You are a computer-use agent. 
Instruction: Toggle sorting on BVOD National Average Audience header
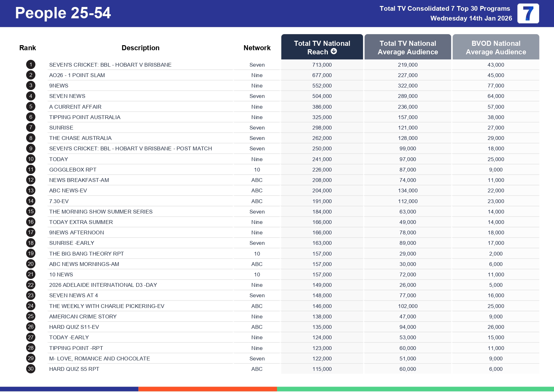(x=496, y=47)
